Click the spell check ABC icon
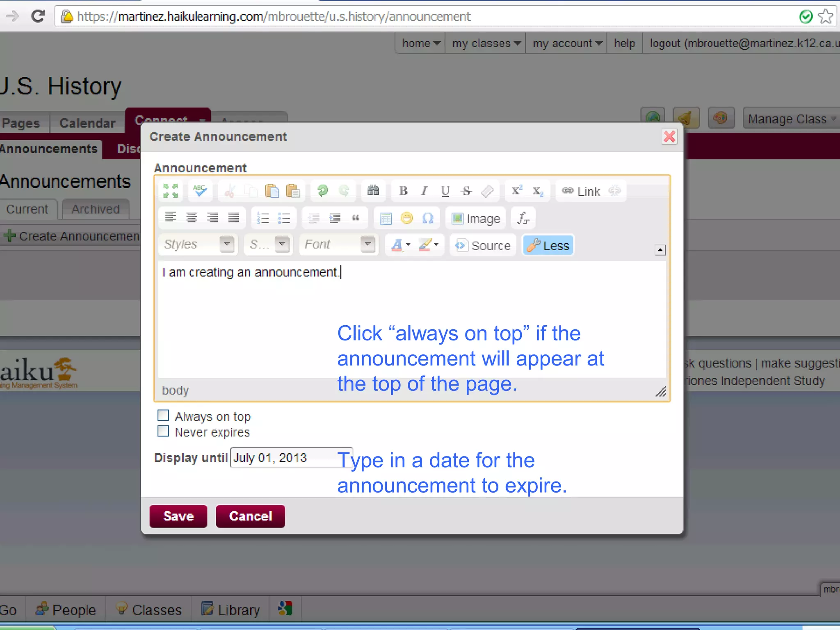Screen dimensions: 840x630 pos(200,191)
